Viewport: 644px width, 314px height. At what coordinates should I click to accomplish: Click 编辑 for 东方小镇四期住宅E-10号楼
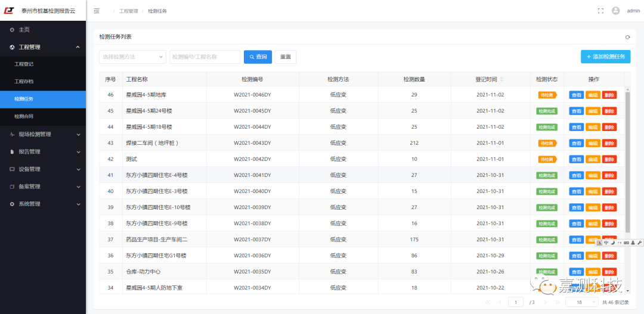coord(593,208)
